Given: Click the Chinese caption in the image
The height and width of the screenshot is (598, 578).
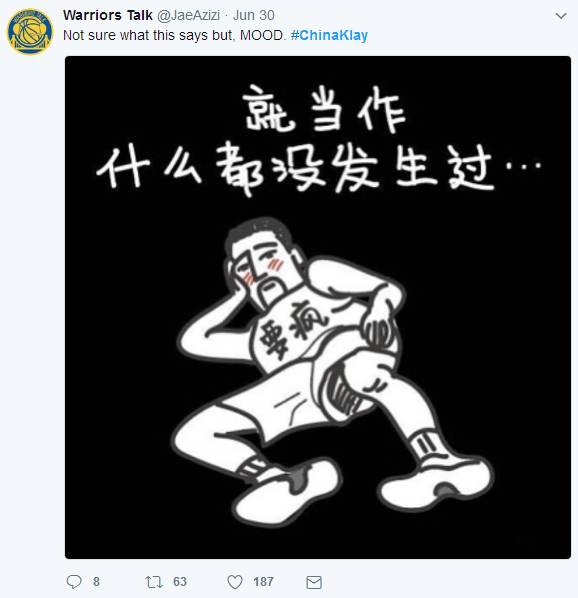Looking at the screenshot, I should 318,139.
